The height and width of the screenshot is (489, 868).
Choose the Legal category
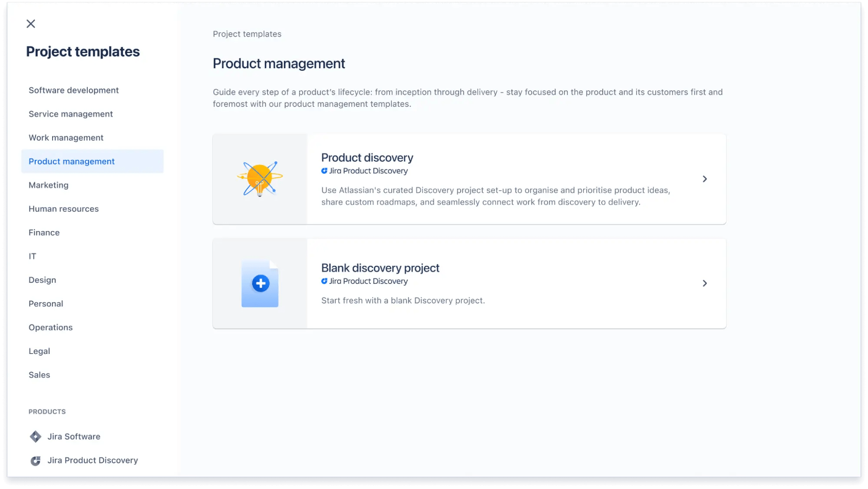(x=39, y=350)
